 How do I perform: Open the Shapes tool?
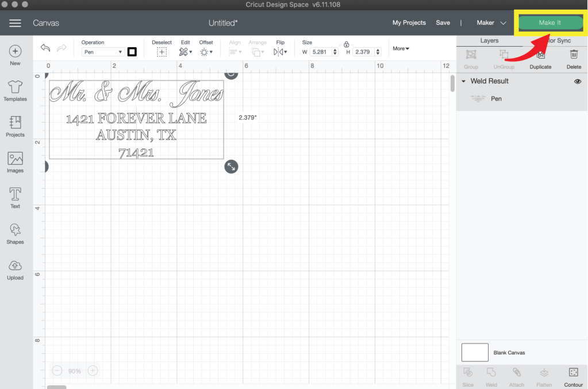[15, 230]
